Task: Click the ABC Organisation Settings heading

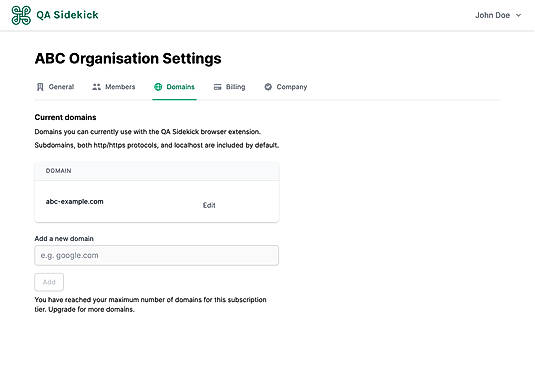Action: [x=128, y=59]
